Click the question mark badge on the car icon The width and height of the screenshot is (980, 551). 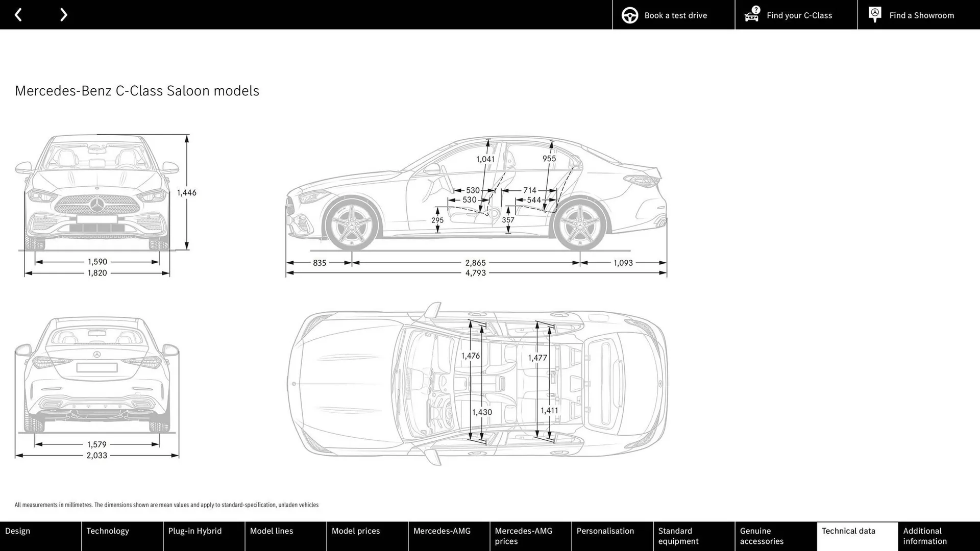coord(755,9)
